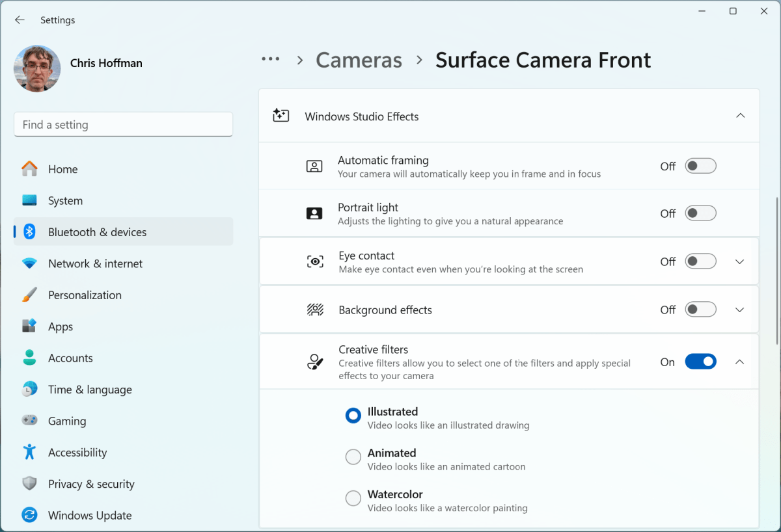The width and height of the screenshot is (781, 532).
Task: Enable the Automatic framing toggle
Action: tap(700, 166)
